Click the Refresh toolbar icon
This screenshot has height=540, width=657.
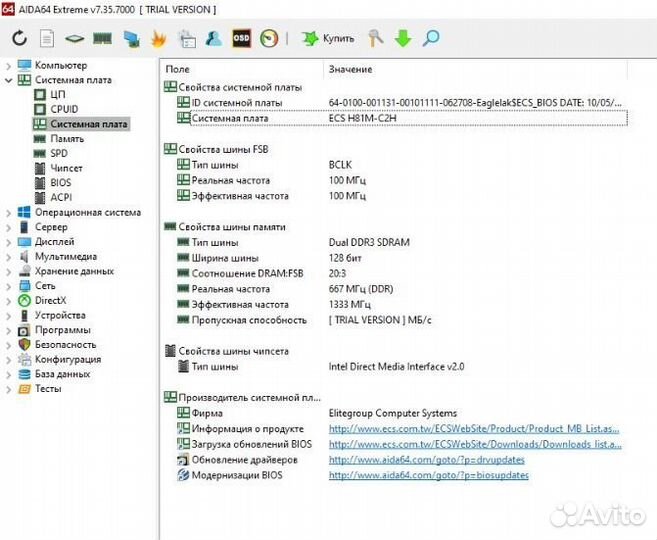pyautogui.click(x=19, y=39)
